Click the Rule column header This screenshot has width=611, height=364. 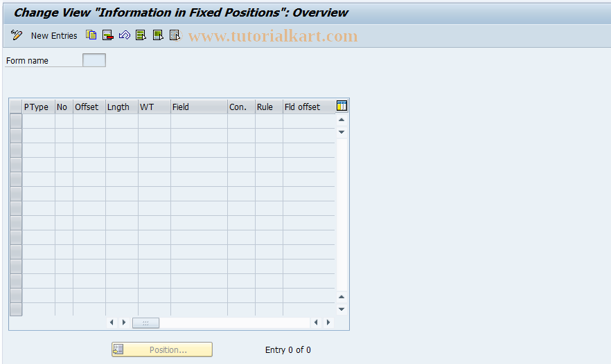point(269,107)
